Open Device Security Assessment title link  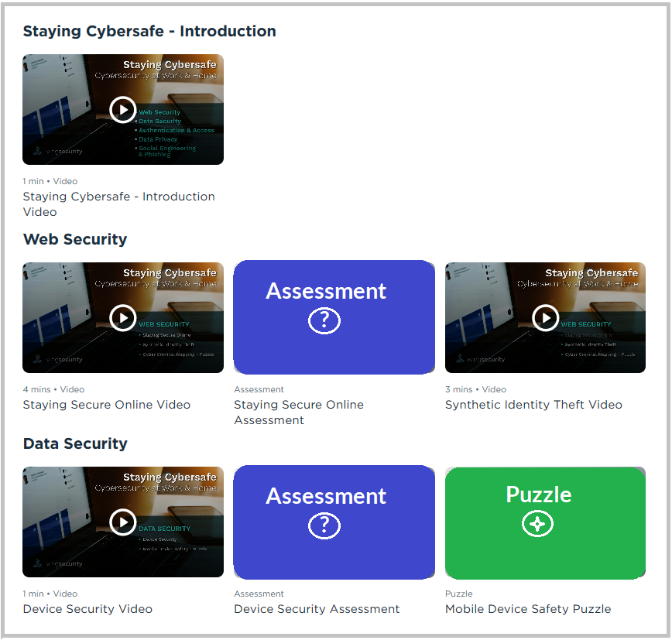pos(317,609)
